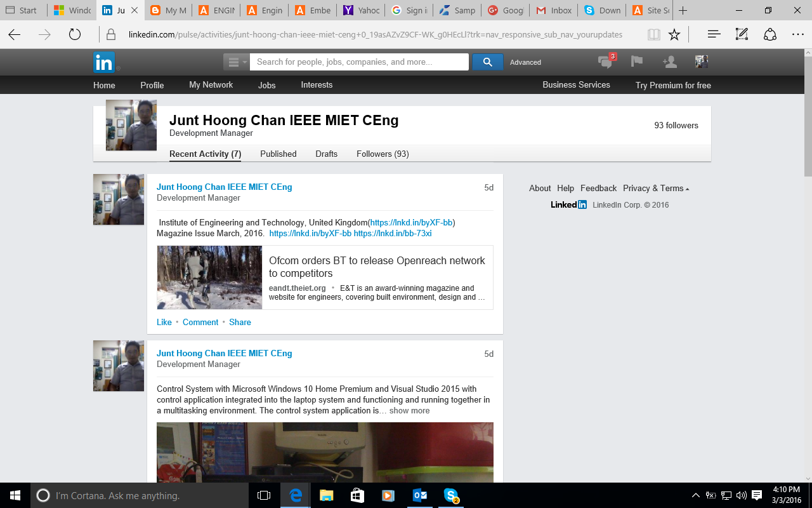
Task: Switch to the Yahoo tab
Action: pyautogui.click(x=361, y=10)
